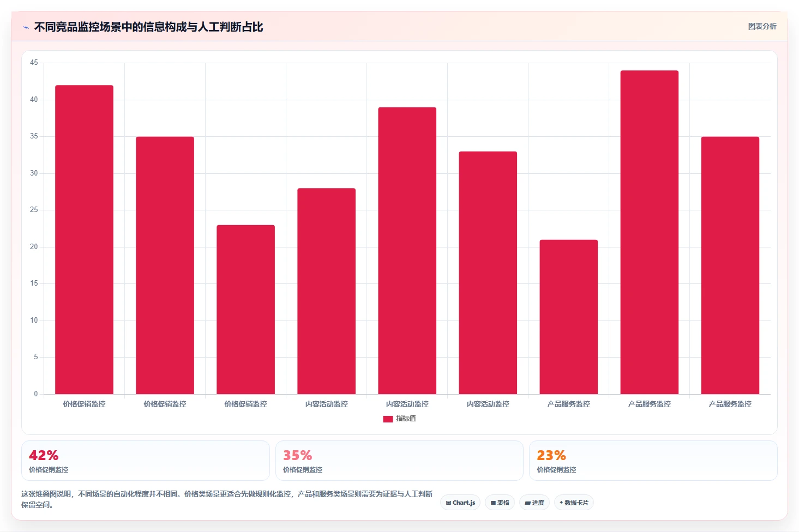Click the lightning icon beside the chart title
Screen dimensions: 799x532
click(x=26, y=27)
